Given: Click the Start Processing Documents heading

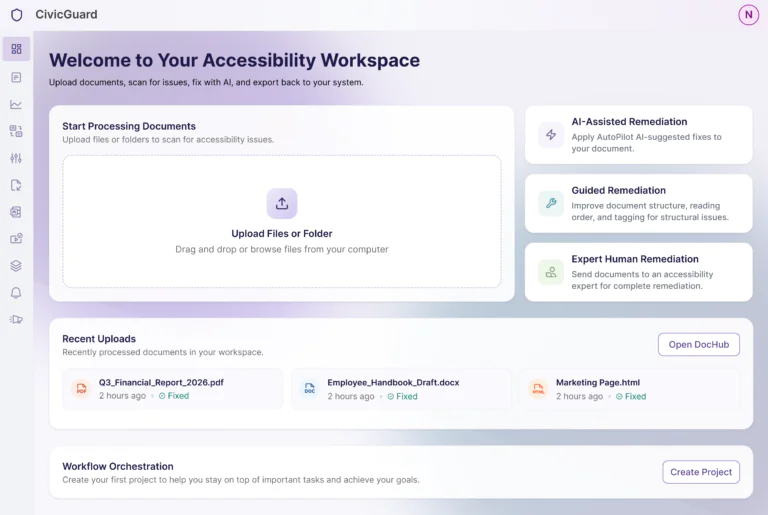Looking at the screenshot, I should click(x=129, y=126).
